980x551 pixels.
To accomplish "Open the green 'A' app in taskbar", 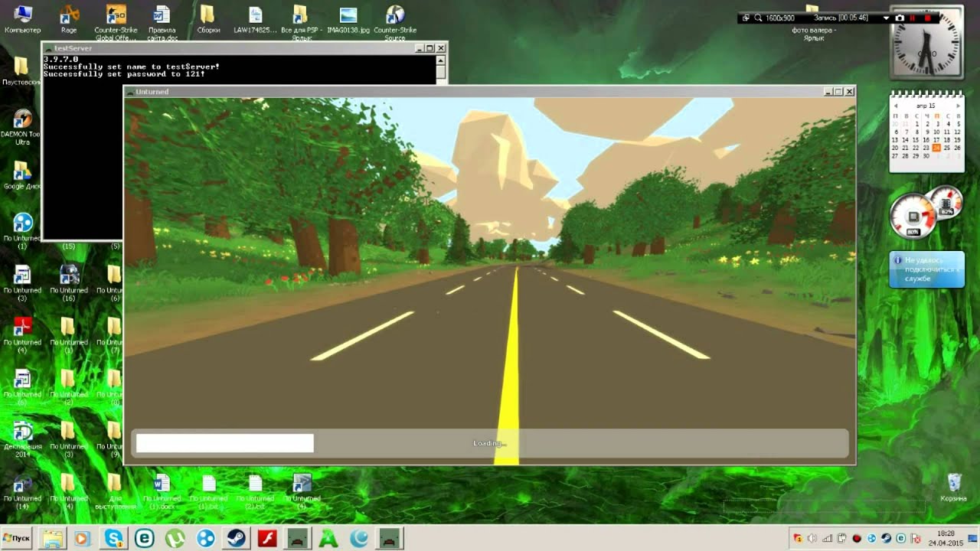I will click(328, 538).
